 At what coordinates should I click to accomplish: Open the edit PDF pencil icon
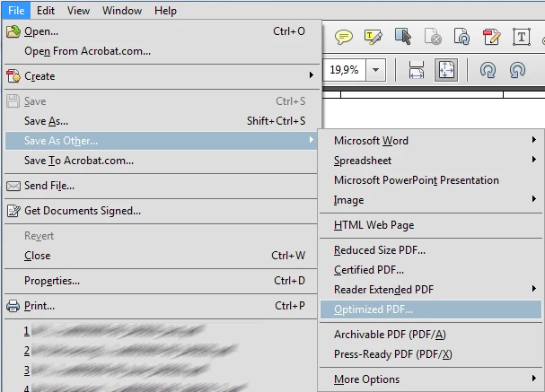[x=491, y=37]
